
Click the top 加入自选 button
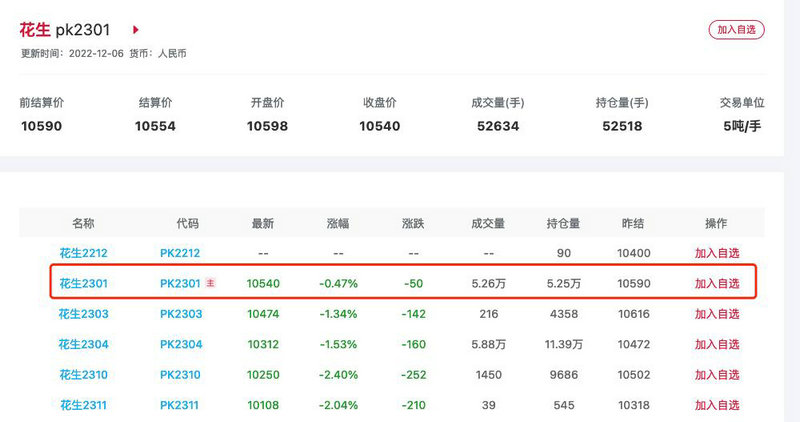point(736,30)
